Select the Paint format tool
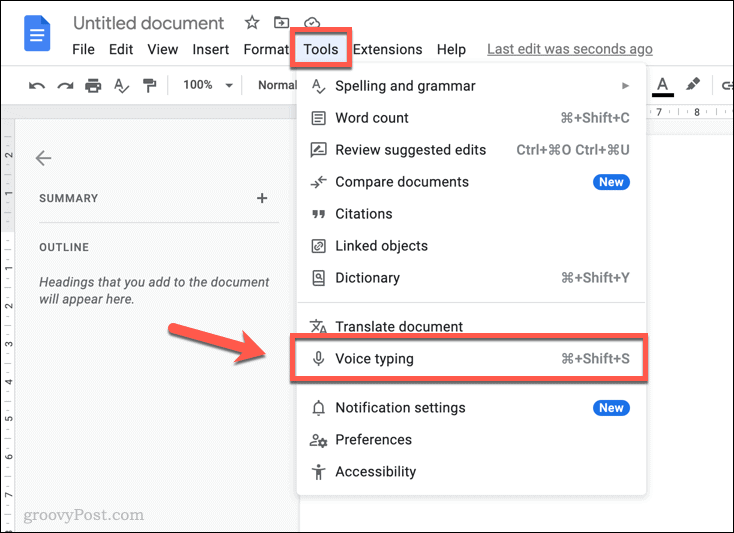The width and height of the screenshot is (734, 533). 149,86
